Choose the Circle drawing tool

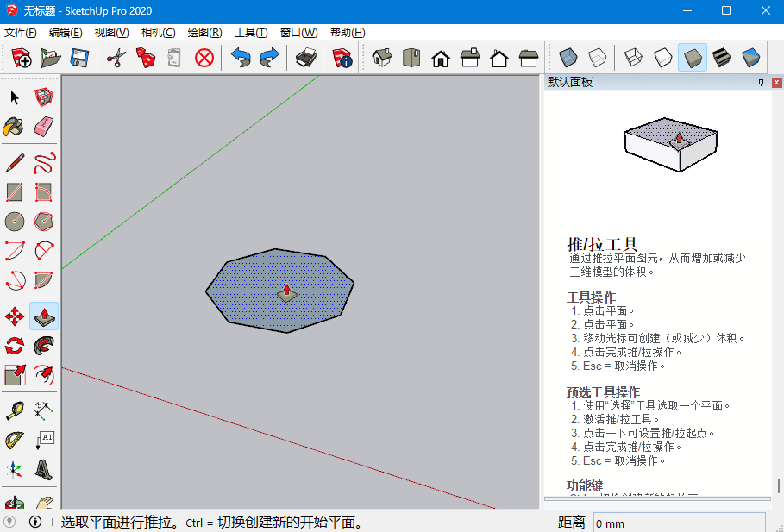coord(15,221)
